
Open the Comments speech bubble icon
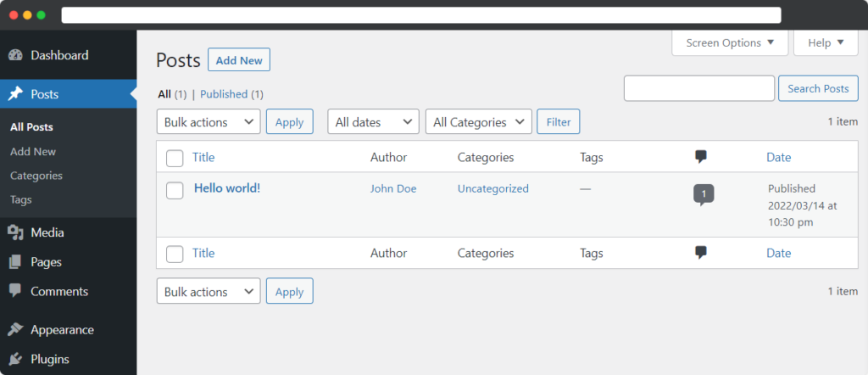15,291
